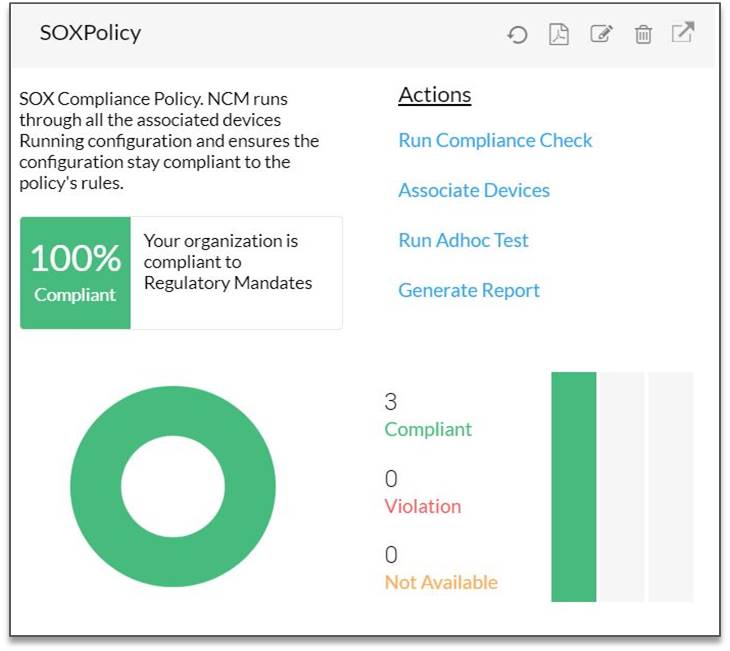Click the green Compliant count label
The image size is (730, 651).
[x=428, y=429]
